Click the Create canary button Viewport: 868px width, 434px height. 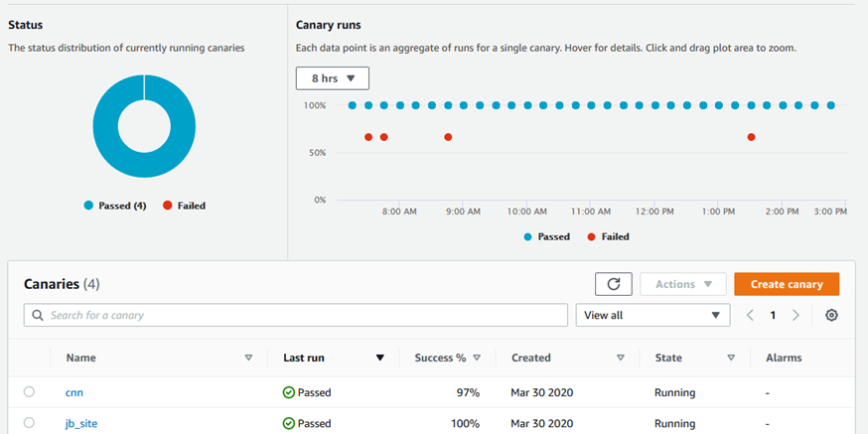pos(787,284)
